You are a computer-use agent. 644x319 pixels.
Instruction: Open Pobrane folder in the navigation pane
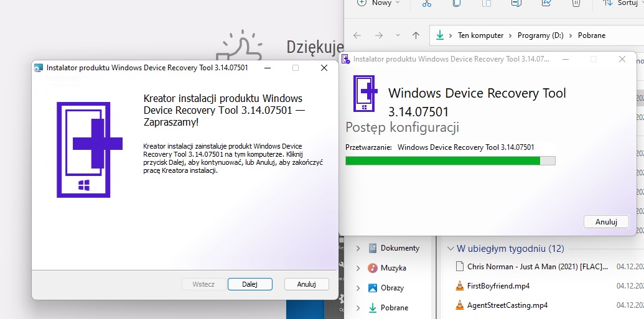coord(394,308)
